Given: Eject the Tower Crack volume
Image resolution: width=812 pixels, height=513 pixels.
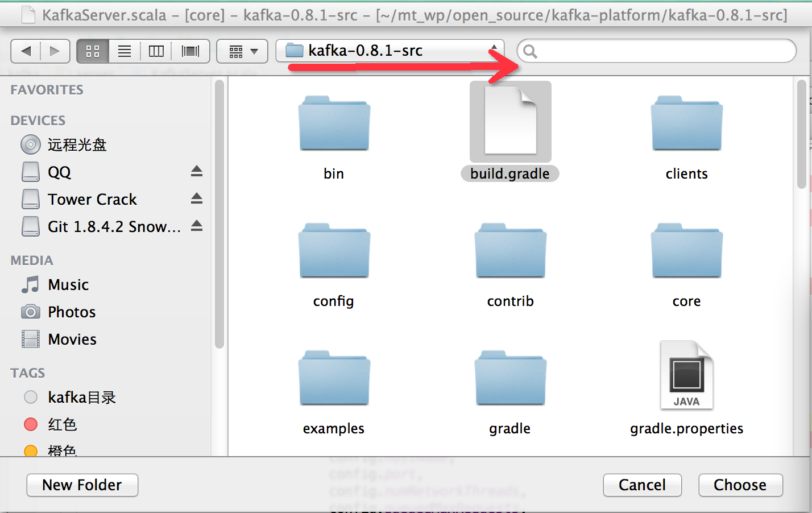Looking at the screenshot, I should (197, 198).
